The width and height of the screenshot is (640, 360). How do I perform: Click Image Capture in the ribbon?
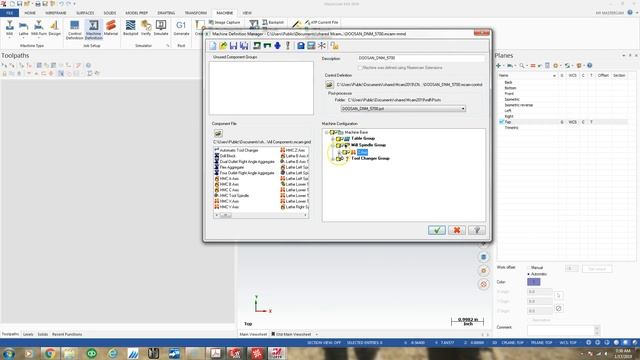224,22
